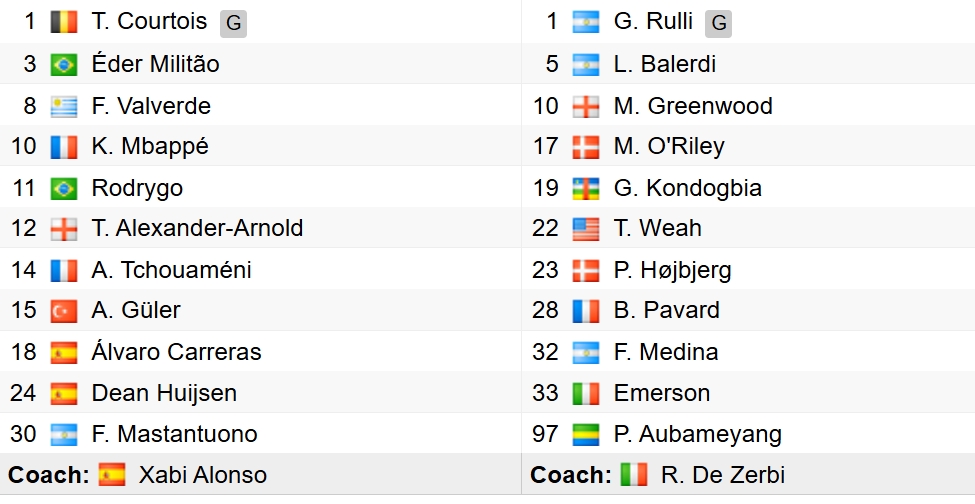Open B. Pavard player page
The width and height of the screenshot is (975, 504).
(x=667, y=310)
